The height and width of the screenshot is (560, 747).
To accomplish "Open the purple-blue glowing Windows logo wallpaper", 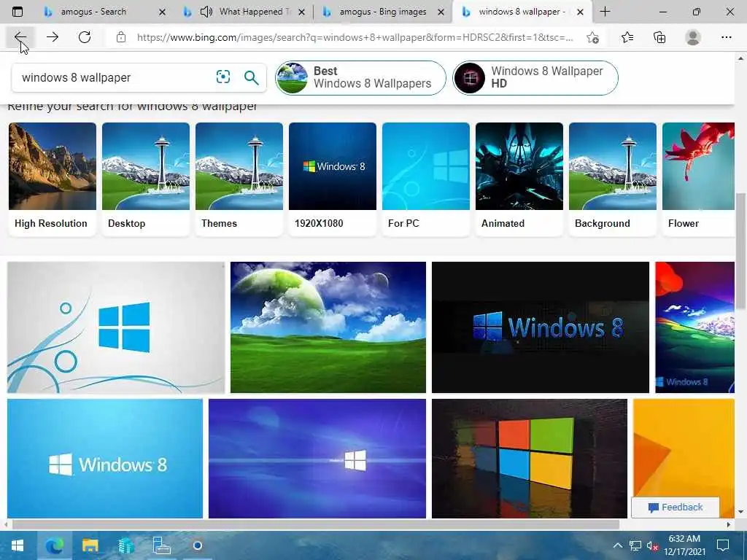I will coord(317,458).
